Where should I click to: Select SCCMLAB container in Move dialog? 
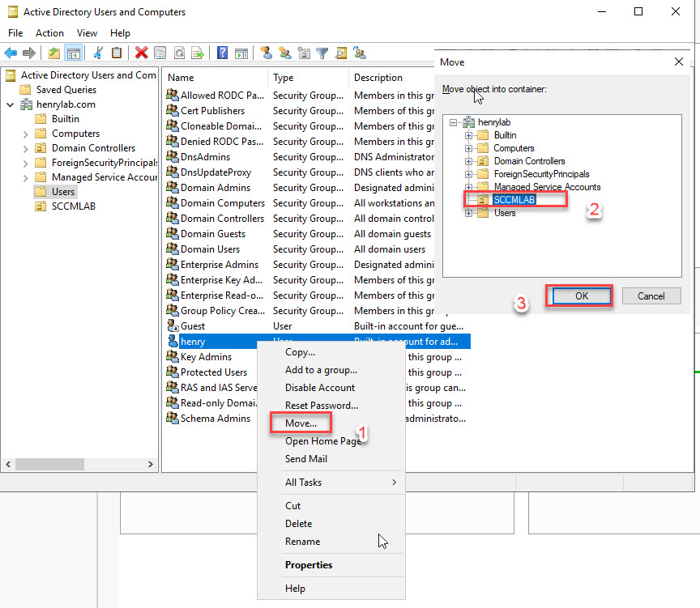(515, 199)
